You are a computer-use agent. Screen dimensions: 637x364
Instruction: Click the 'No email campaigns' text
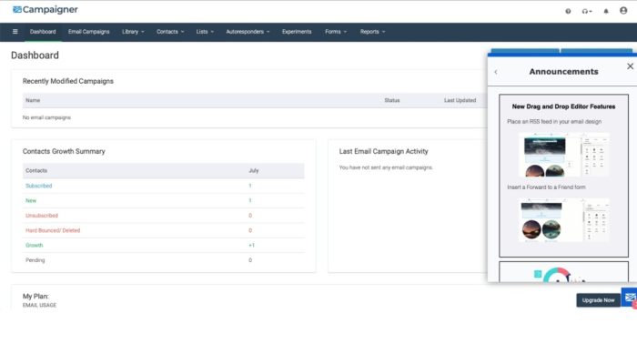click(46, 117)
